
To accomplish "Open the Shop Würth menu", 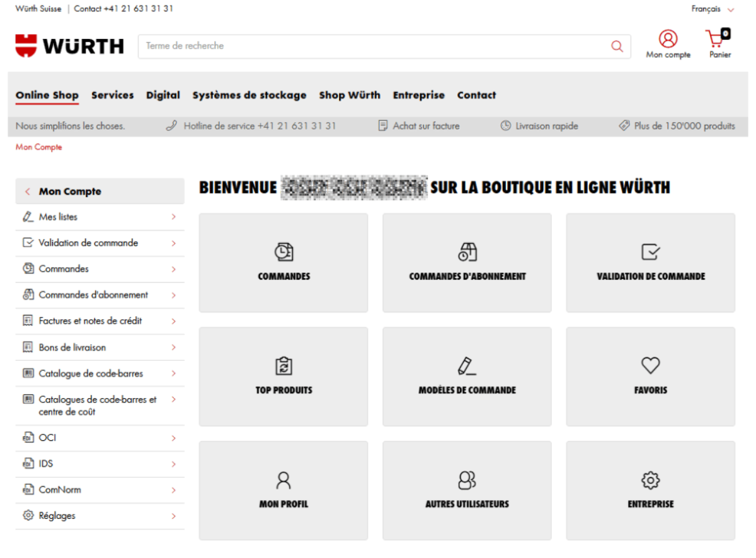I will [350, 95].
